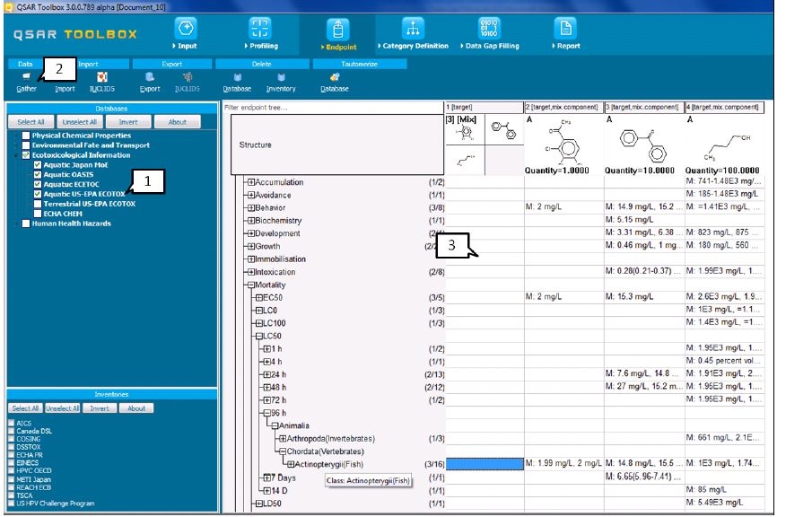Viewport: 812px width, 517px height.
Task: Expand the Avoidance endpoint node
Action: [251, 196]
